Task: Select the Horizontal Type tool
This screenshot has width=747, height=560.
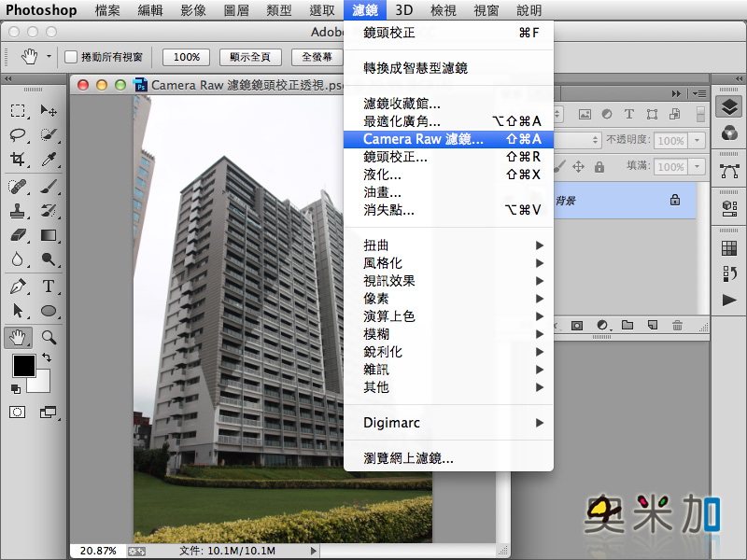Action: coord(49,287)
